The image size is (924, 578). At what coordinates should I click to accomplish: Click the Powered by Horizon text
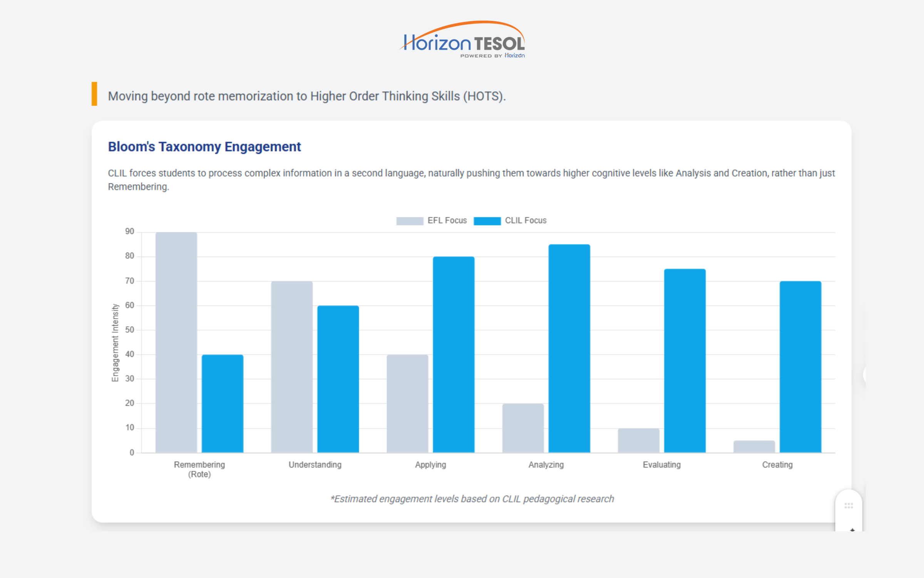coord(492,55)
